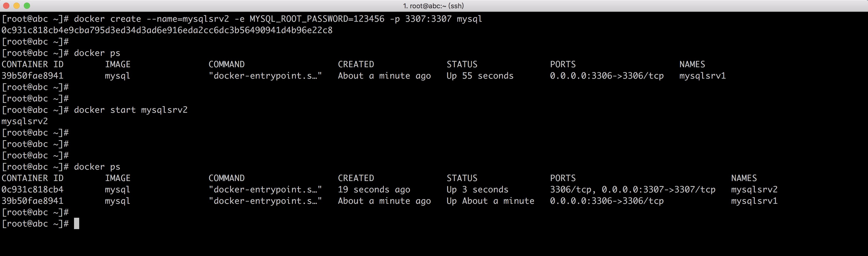The image size is (868, 256).
Task: Click the red close window button
Action: (x=6, y=6)
